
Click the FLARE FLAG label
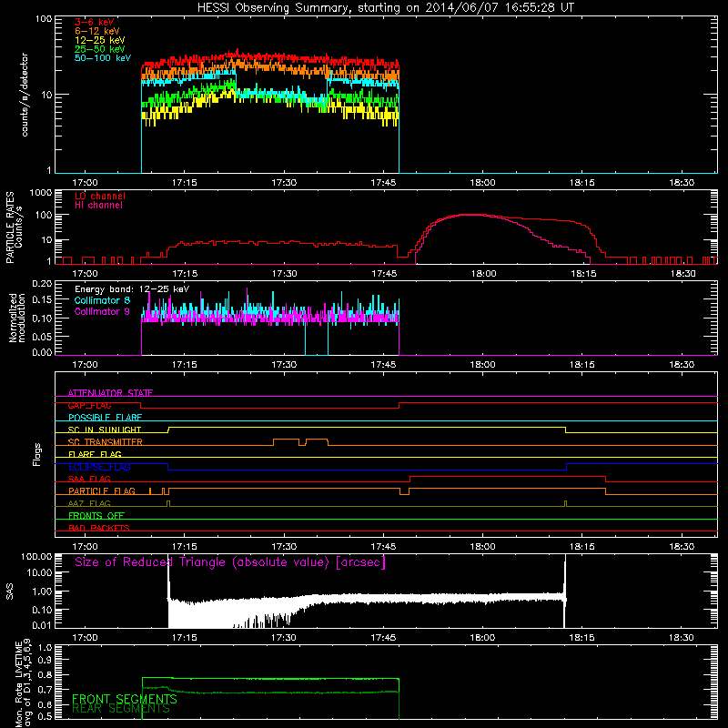95,454
